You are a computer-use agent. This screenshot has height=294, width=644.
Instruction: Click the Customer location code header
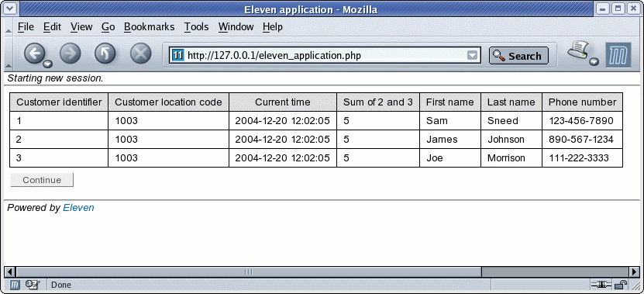pos(168,102)
